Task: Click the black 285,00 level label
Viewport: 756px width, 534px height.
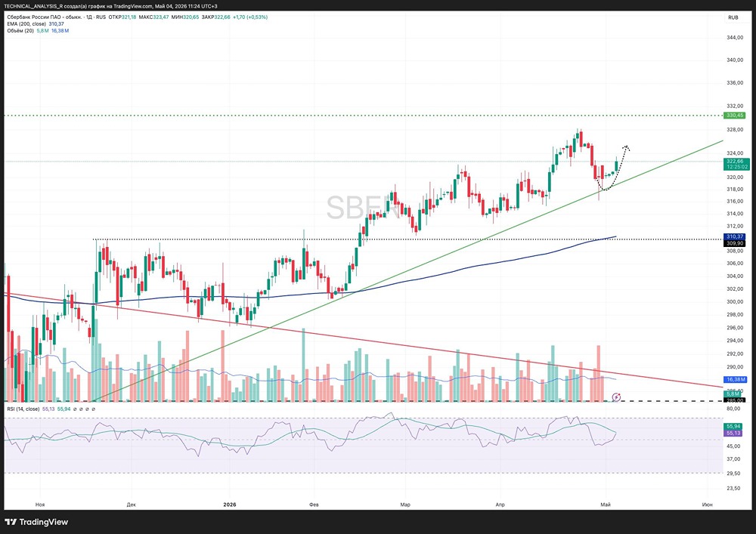Action: point(736,400)
